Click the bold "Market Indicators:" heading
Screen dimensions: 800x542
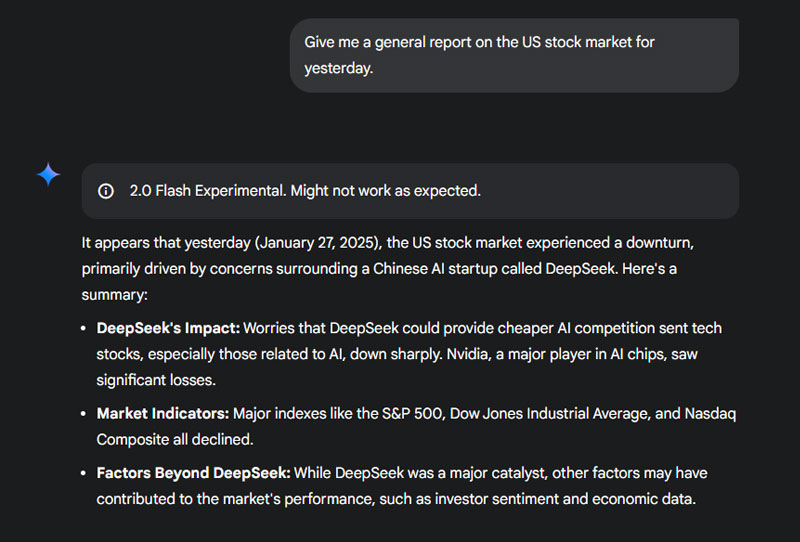[x=163, y=413]
